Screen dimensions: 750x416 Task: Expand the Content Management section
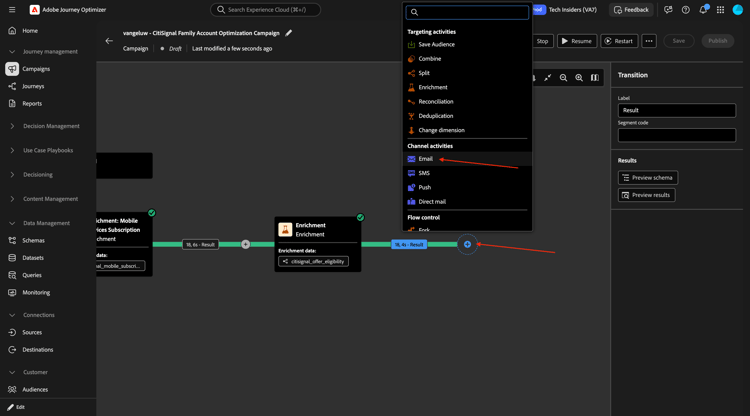click(x=12, y=199)
